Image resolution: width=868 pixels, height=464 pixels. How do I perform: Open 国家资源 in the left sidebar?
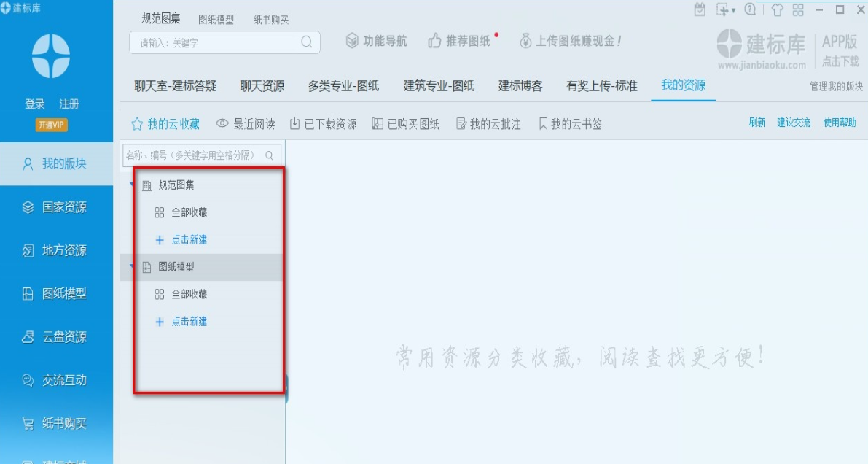(56, 206)
